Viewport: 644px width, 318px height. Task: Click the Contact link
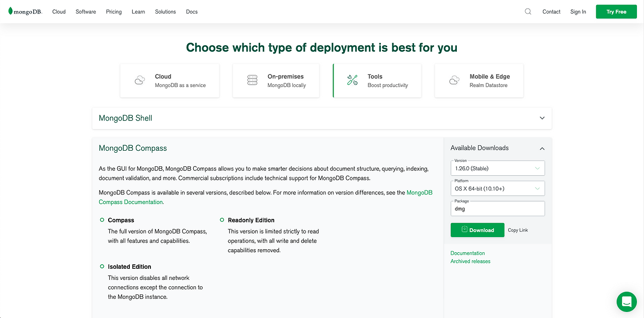(x=551, y=12)
